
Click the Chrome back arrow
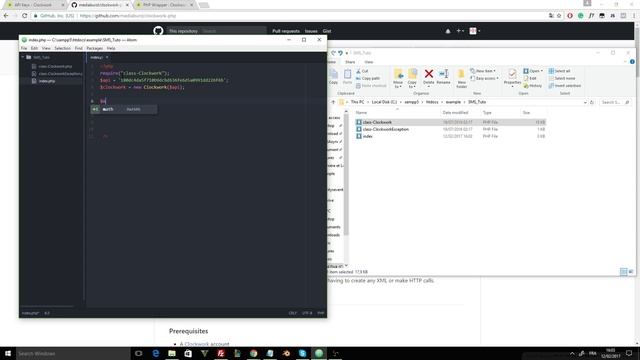click(x=6, y=16)
